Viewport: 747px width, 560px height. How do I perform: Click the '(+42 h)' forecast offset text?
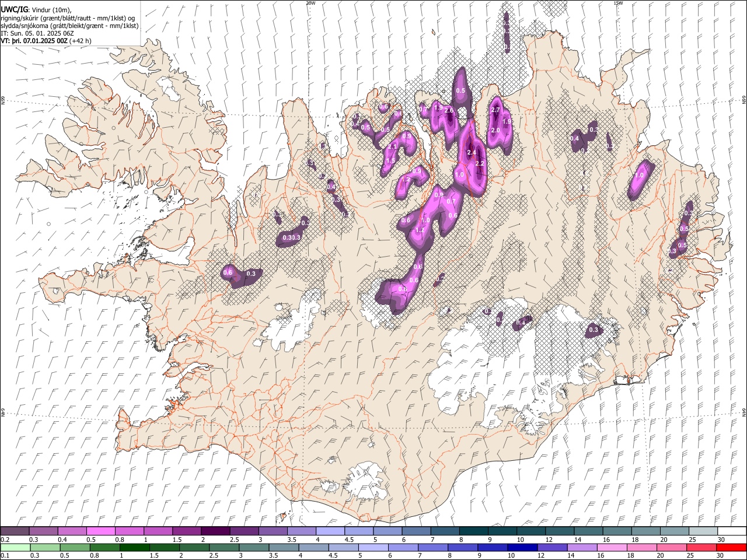pos(81,41)
